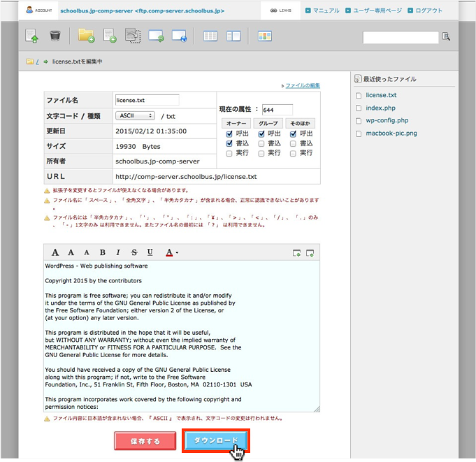Image resolution: width=476 pixels, height=462 pixels.
Task: Click the size value 19930 Bytes
Action: [138, 146]
